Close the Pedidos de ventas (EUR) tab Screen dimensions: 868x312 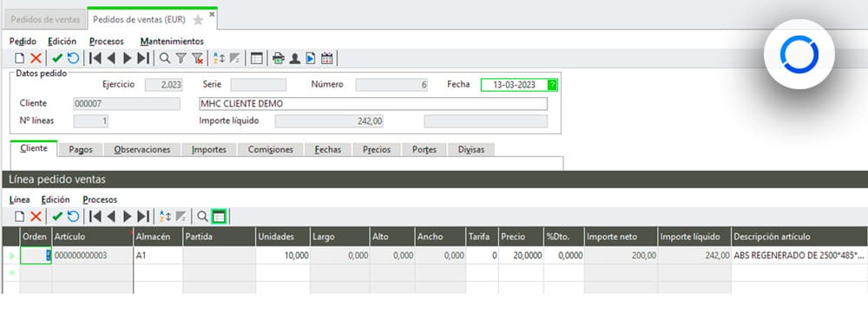click(x=212, y=15)
